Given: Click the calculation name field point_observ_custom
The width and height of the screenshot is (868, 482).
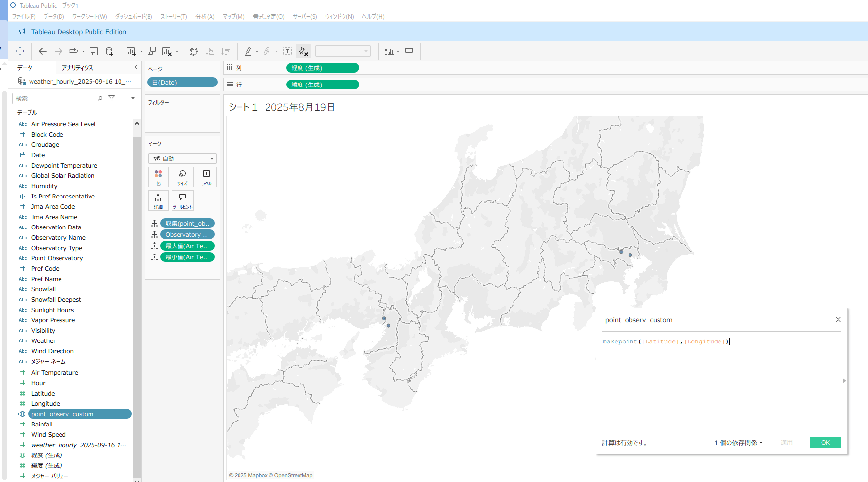Looking at the screenshot, I should click(x=651, y=320).
